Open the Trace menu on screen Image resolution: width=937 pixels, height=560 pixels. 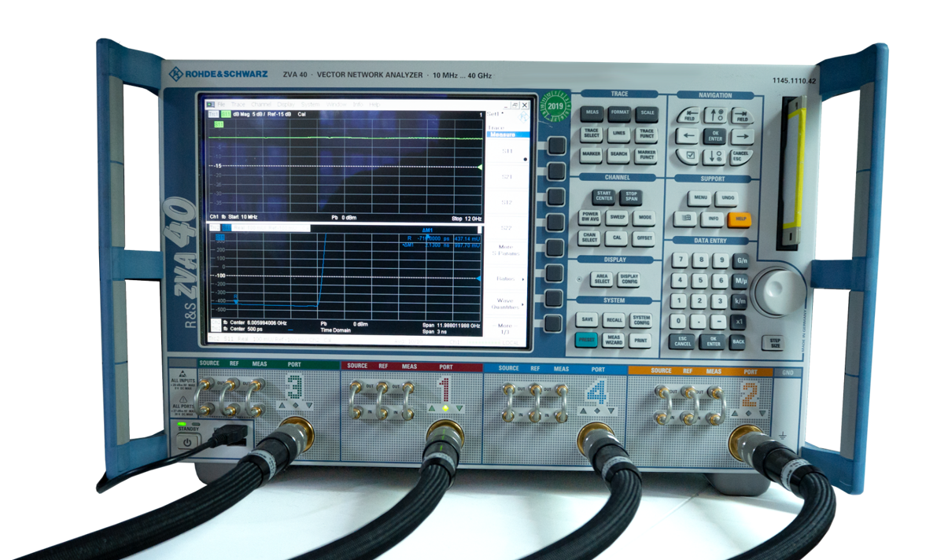pyautogui.click(x=238, y=105)
